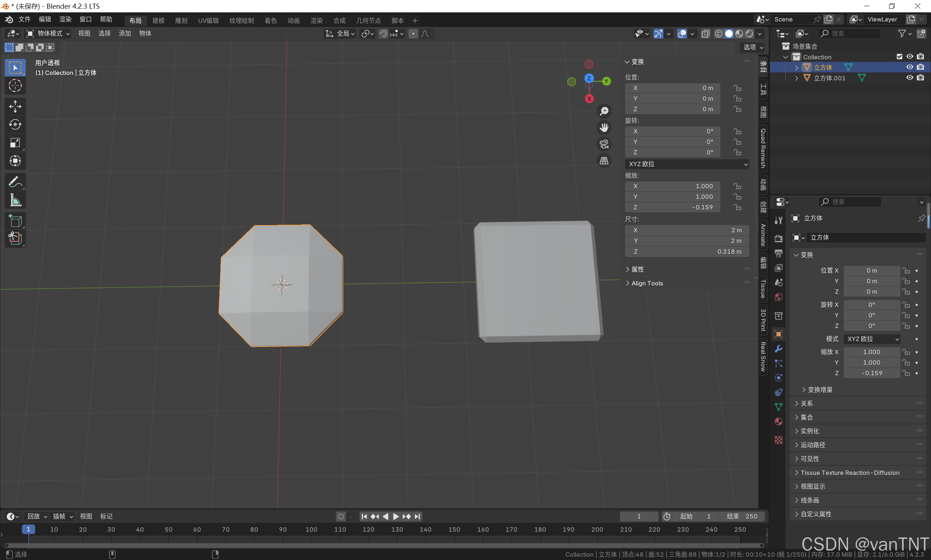This screenshot has height=560, width=931.
Task: Open the Modifiers wrench properties tab
Action: tap(778, 349)
